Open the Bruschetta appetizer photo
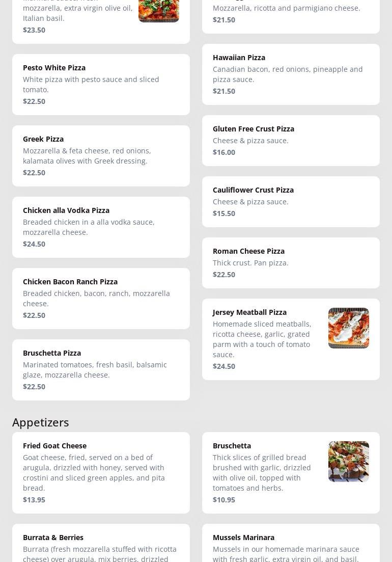 point(348,462)
